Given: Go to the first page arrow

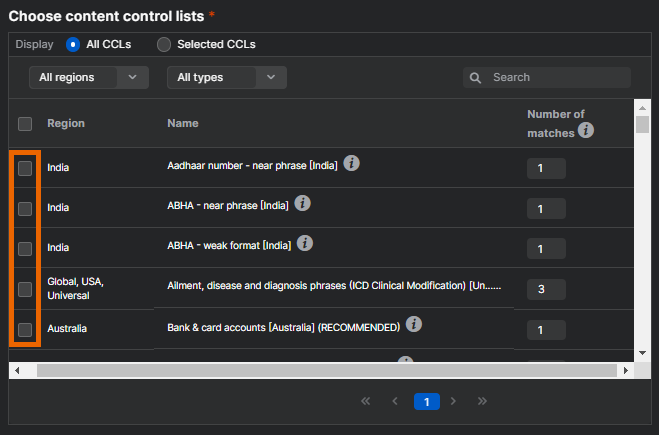Looking at the screenshot, I should click(x=365, y=401).
